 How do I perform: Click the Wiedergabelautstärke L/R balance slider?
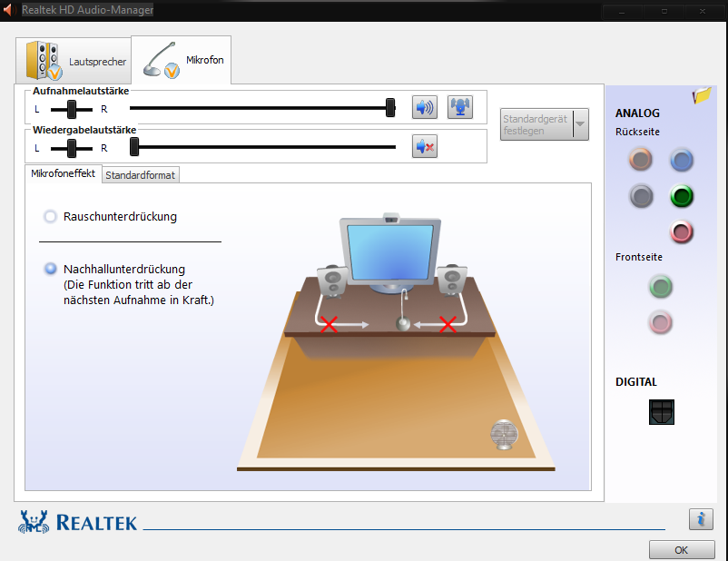[72, 148]
